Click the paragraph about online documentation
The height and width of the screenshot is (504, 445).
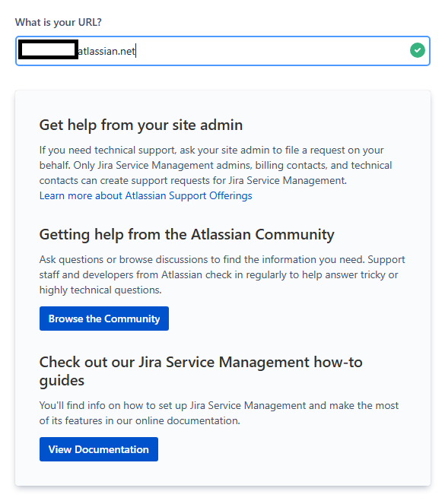click(219, 413)
